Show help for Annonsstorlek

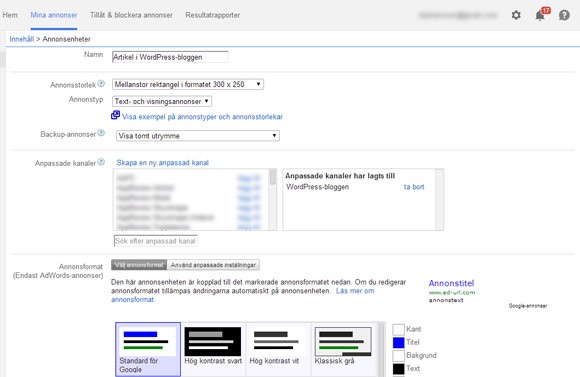(x=101, y=84)
